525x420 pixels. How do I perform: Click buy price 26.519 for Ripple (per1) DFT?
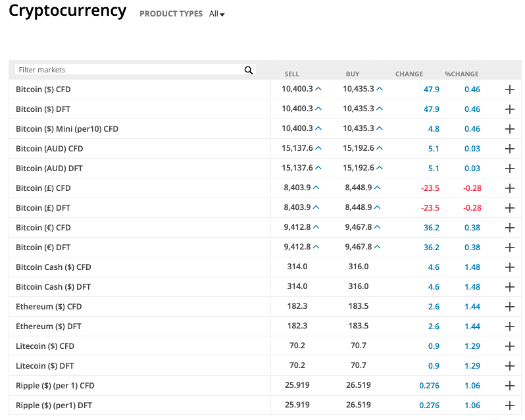(359, 405)
